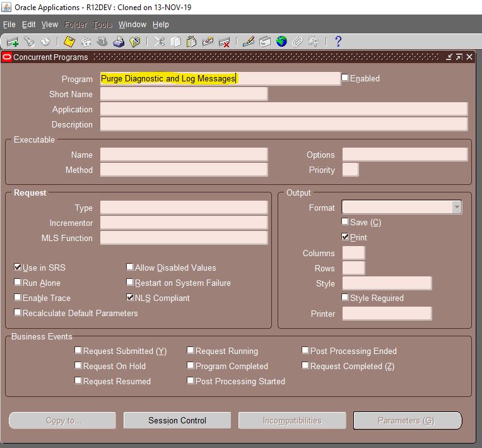Viewport: 482px width, 448px height.
Task: Click the Description input field
Action: [284, 124]
